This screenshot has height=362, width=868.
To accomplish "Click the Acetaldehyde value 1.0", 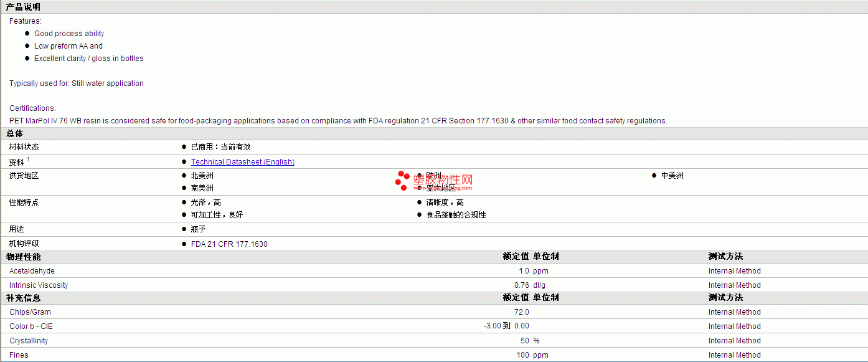I will tap(524, 271).
